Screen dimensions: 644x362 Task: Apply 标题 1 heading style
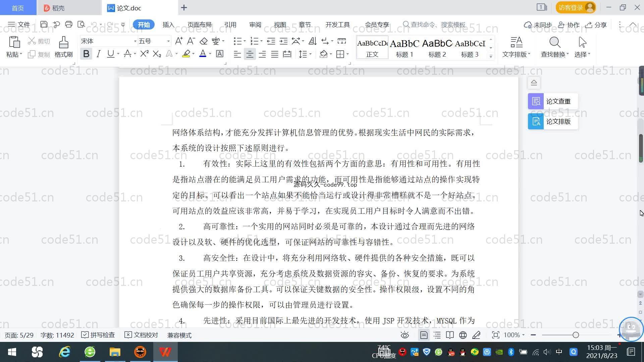405,48
